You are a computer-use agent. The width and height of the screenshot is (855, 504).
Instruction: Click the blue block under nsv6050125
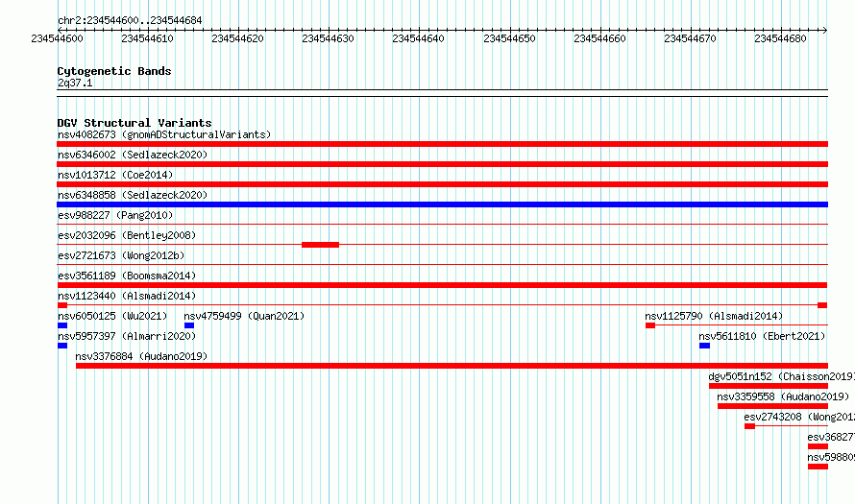(62, 325)
